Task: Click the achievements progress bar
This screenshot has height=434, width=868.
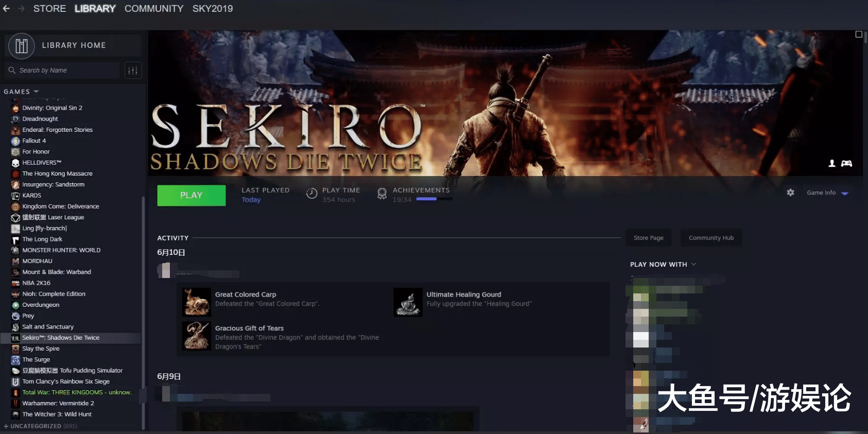Action: pos(434,199)
